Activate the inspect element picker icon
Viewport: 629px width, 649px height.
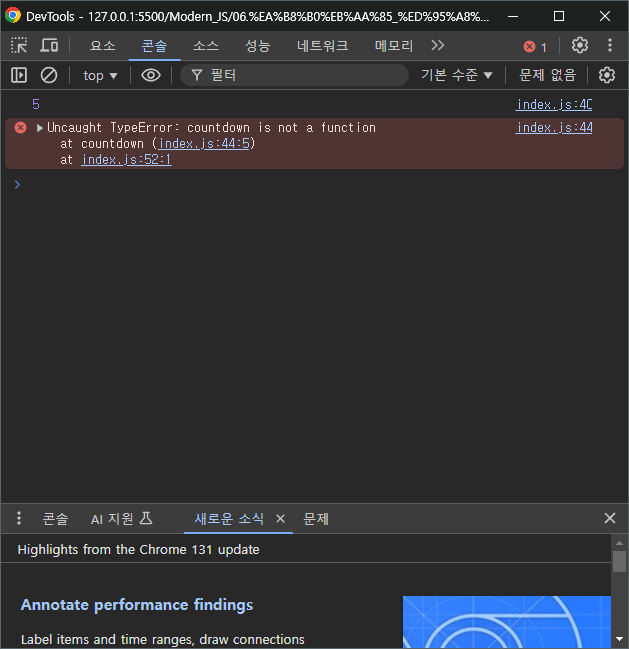click(19, 45)
